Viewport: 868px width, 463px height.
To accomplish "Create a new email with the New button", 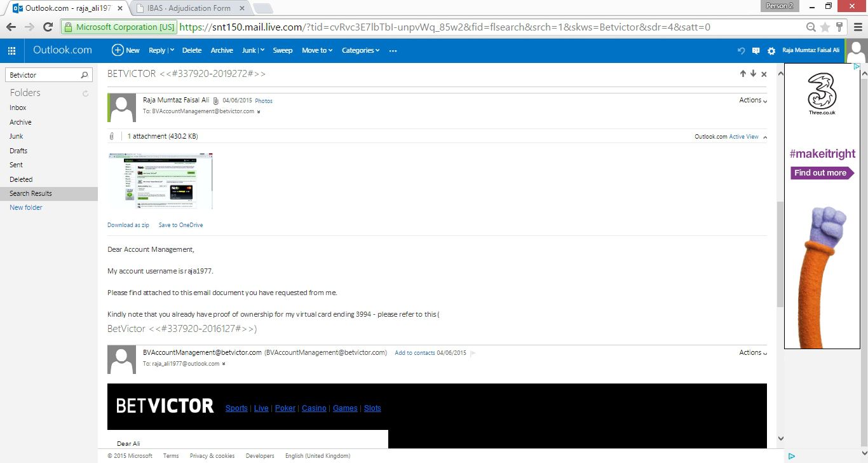I will coord(126,50).
